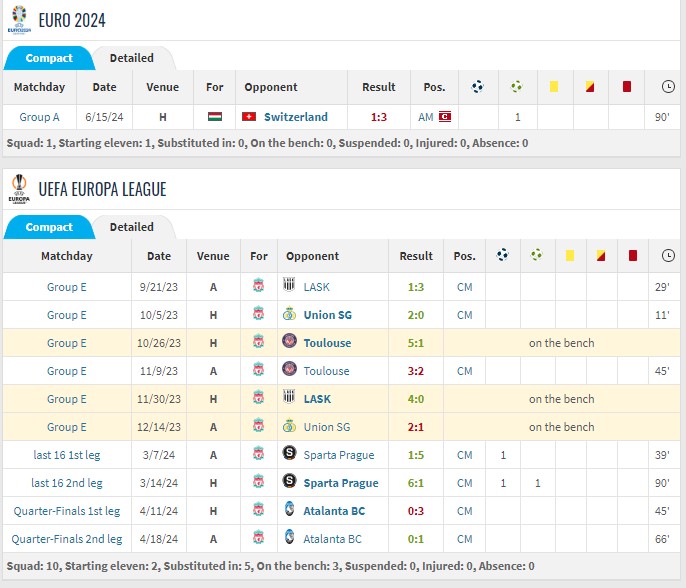This screenshot has height=588, width=686.
Task: Click the Liverpool crest in the 9/21/23 row
Action: point(259,285)
